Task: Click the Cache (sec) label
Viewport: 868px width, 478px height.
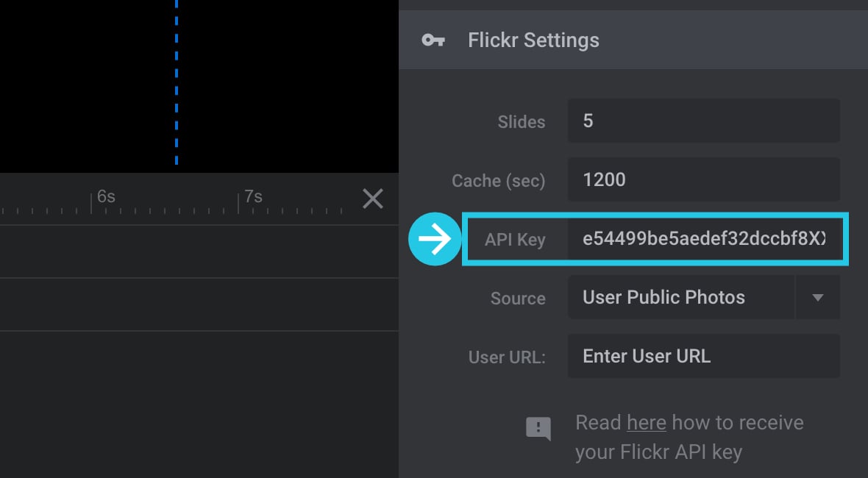Action: (x=498, y=181)
